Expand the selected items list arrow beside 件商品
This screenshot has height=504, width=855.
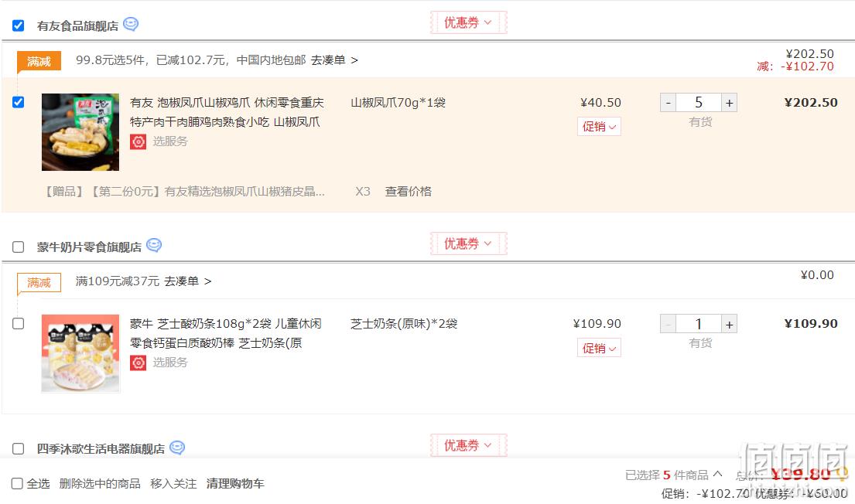coord(717,474)
